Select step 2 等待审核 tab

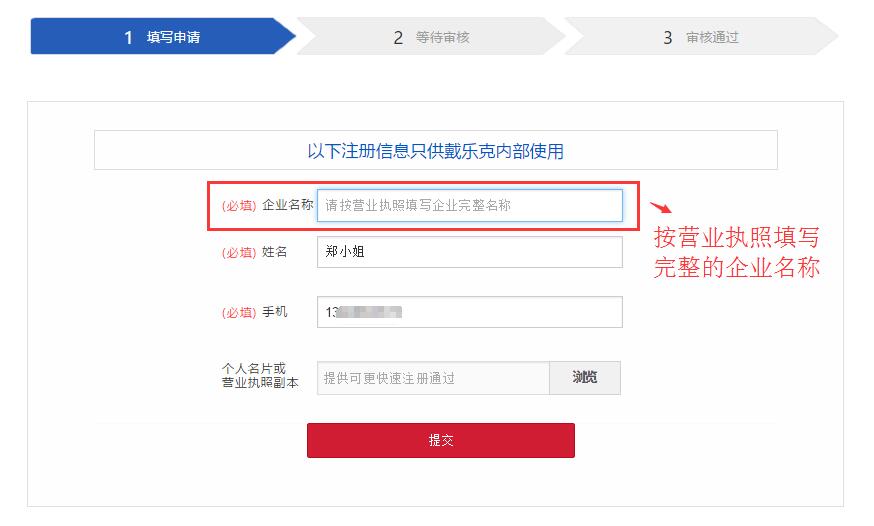(431, 36)
